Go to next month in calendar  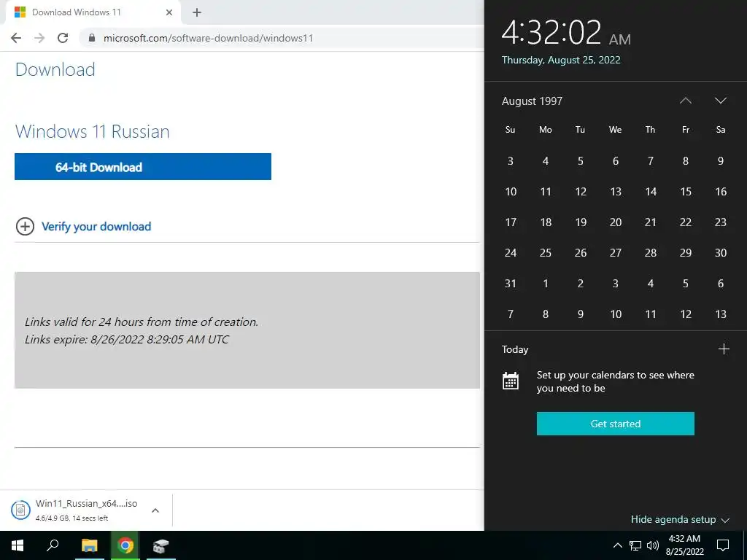coord(721,101)
